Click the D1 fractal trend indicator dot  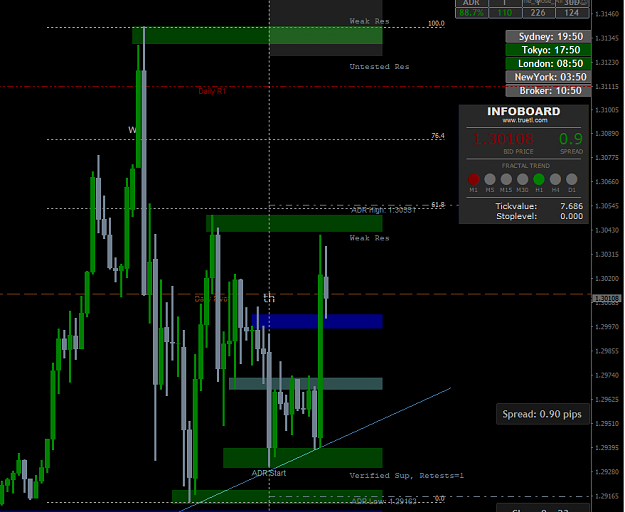pos(572,179)
